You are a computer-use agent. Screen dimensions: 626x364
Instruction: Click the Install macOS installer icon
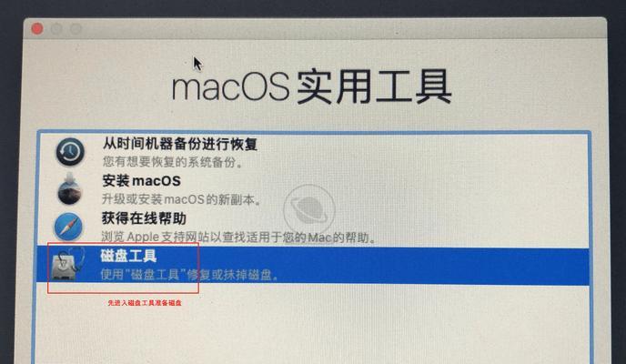(69, 189)
